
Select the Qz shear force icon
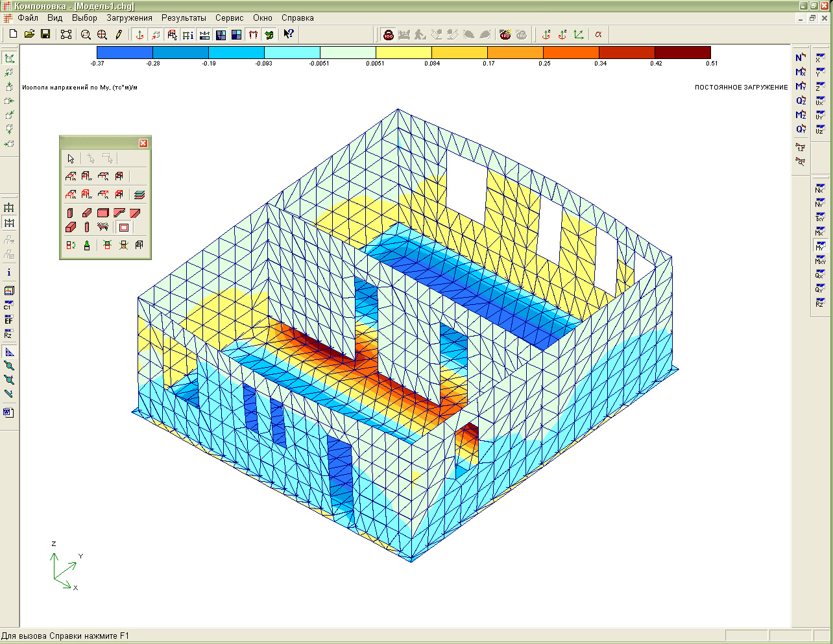(x=801, y=101)
